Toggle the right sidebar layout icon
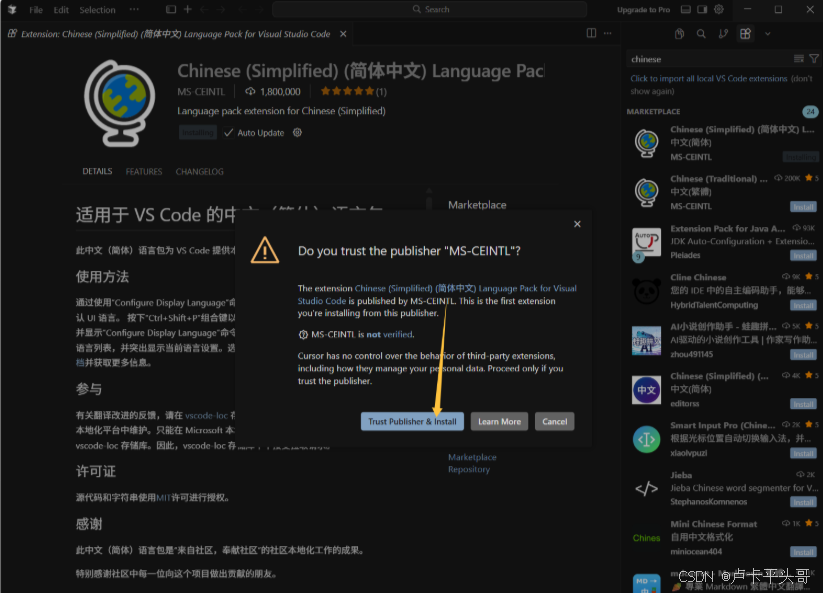The image size is (823, 593). (702, 9)
